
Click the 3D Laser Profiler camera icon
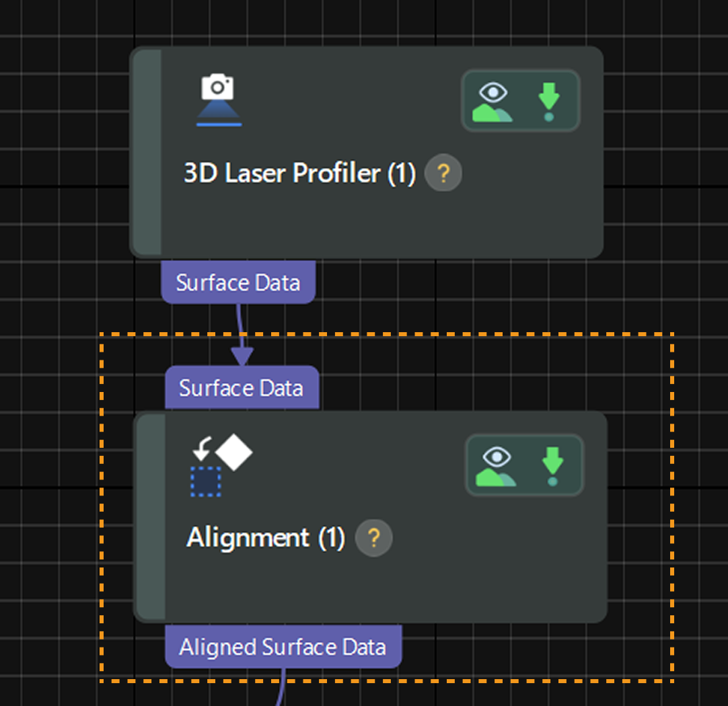[219, 100]
